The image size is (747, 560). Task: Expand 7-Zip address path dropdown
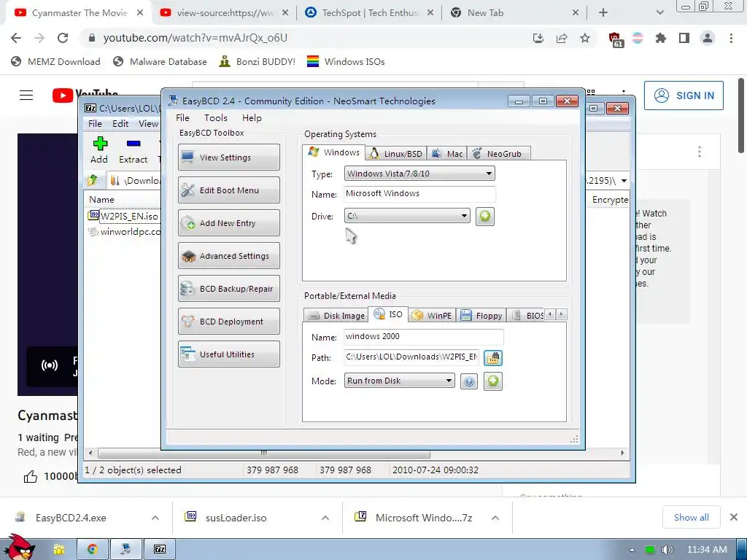(624, 181)
